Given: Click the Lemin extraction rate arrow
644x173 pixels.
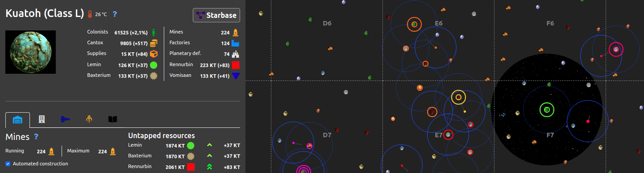Looking at the screenshot, I should (x=209, y=145).
